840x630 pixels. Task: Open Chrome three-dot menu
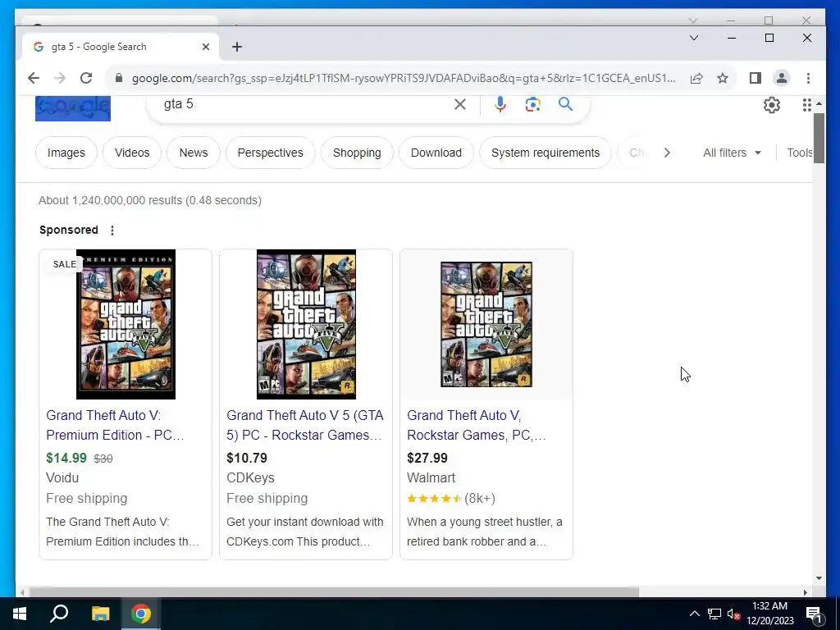click(x=808, y=78)
